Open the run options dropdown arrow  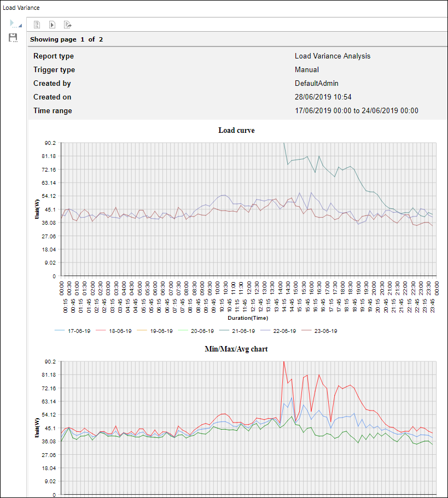point(20,26)
